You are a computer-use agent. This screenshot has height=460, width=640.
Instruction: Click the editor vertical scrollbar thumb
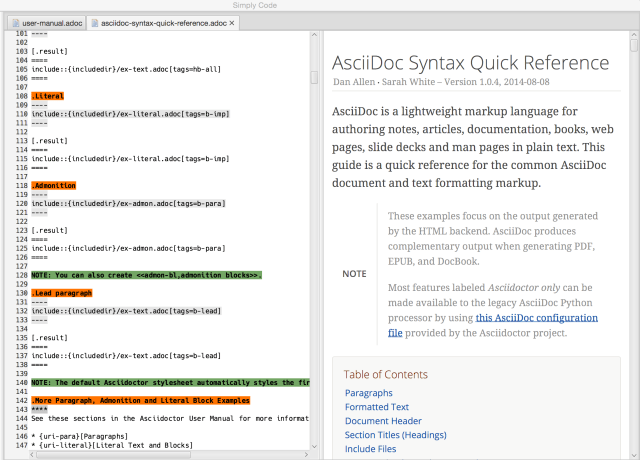click(314, 78)
